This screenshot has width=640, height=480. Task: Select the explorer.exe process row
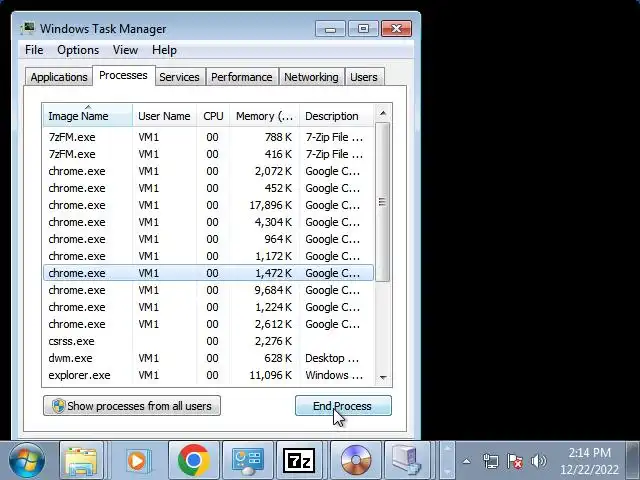(208, 375)
